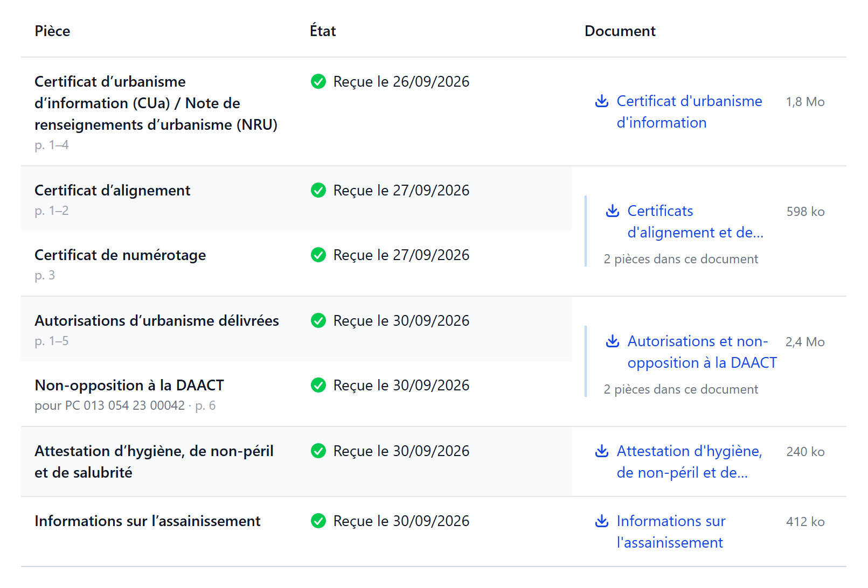Click the État column header

[323, 31]
